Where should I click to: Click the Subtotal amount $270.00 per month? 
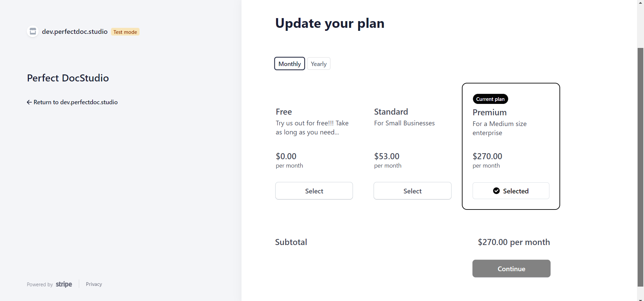coord(514,242)
